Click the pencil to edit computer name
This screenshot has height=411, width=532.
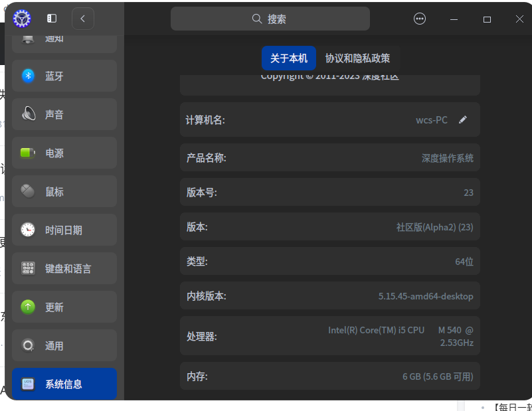click(x=463, y=120)
